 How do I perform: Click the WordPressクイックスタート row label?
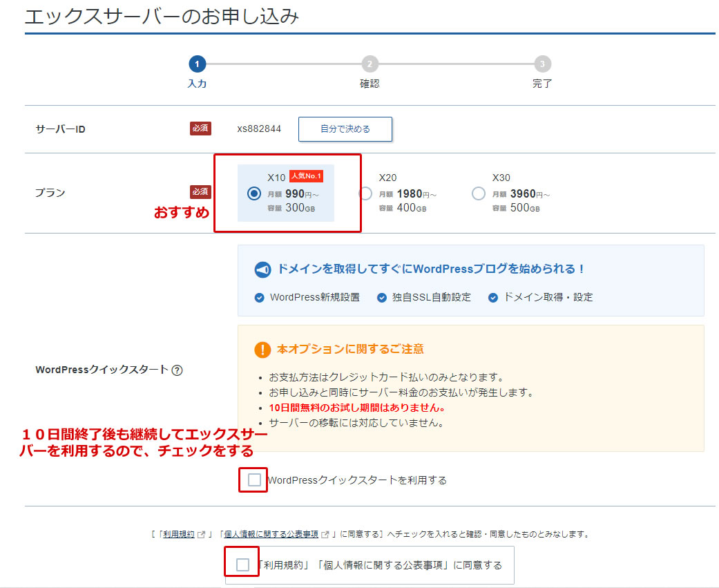(x=102, y=370)
